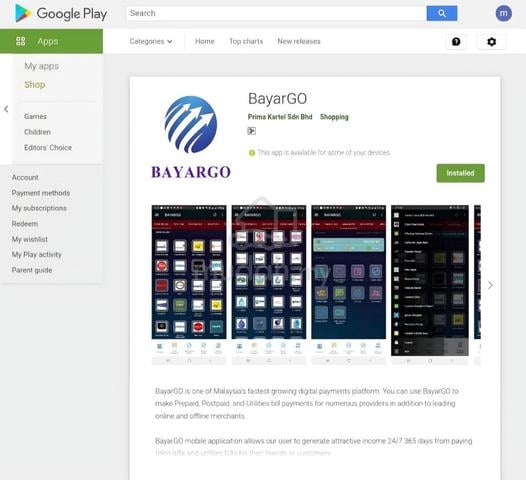Click the blue search magnifier button

[441, 13]
